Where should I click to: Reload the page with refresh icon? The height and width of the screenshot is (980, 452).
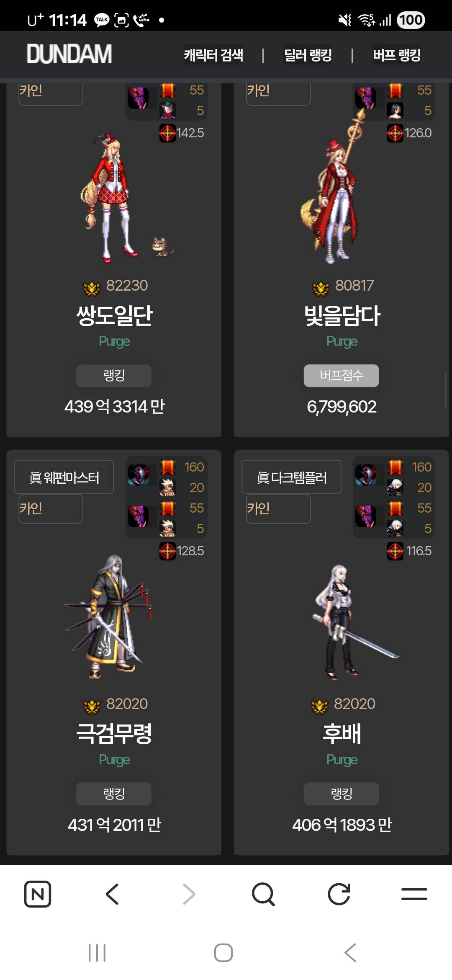(x=339, y=894)
